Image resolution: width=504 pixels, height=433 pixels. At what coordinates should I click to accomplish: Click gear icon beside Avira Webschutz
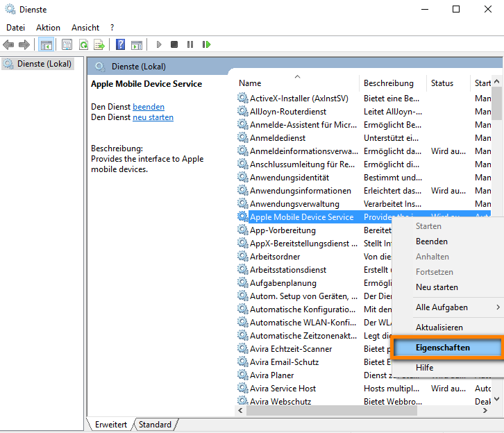click(243, 400)
